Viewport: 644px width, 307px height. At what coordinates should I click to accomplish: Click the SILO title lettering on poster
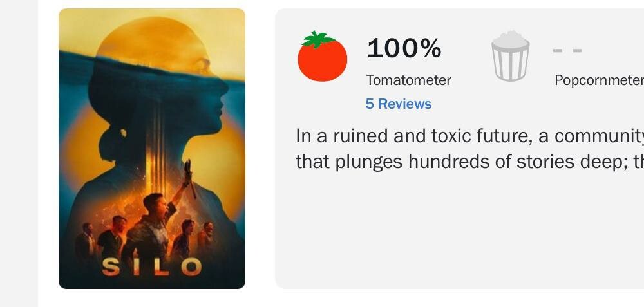(x=151, y=267)
